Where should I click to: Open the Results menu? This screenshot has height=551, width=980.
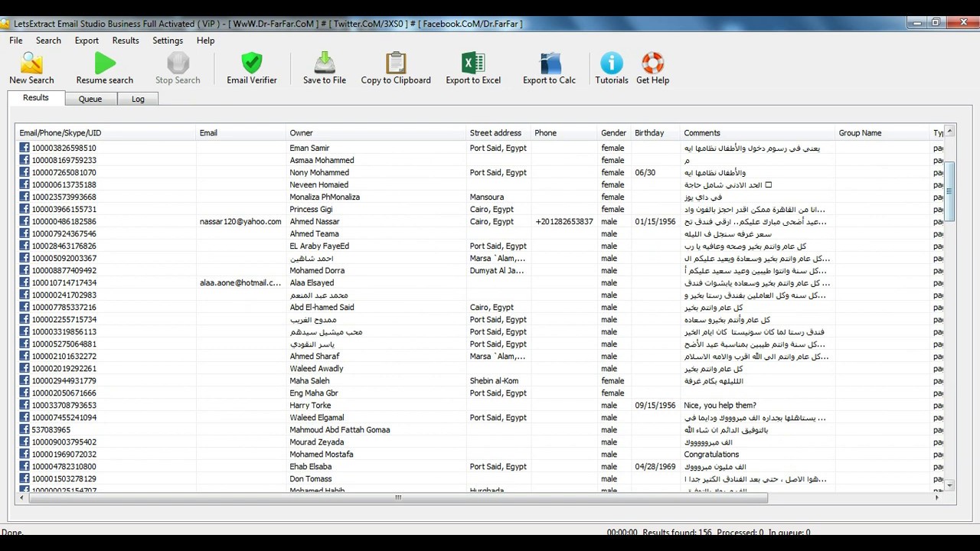(x=126, y=41)
